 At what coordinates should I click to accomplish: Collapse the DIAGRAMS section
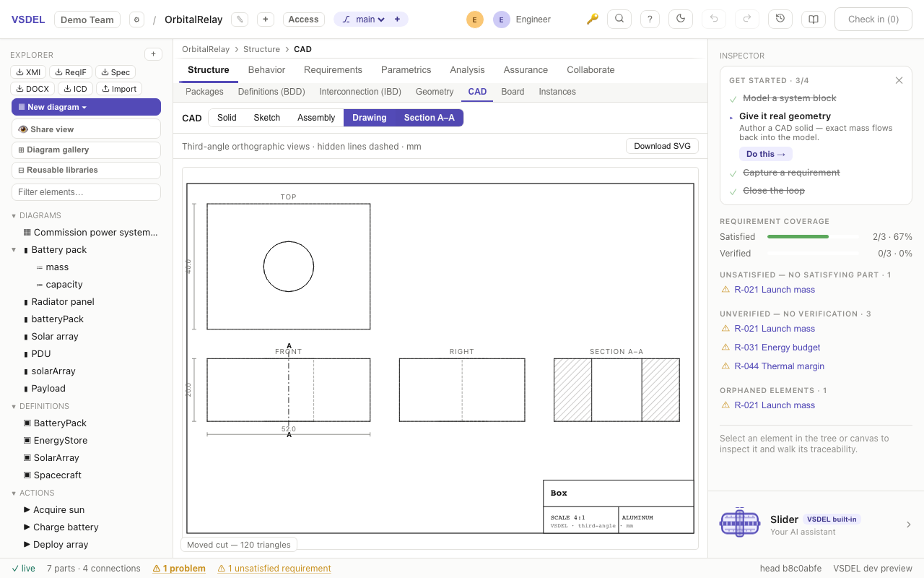click(x=14, y=215)
